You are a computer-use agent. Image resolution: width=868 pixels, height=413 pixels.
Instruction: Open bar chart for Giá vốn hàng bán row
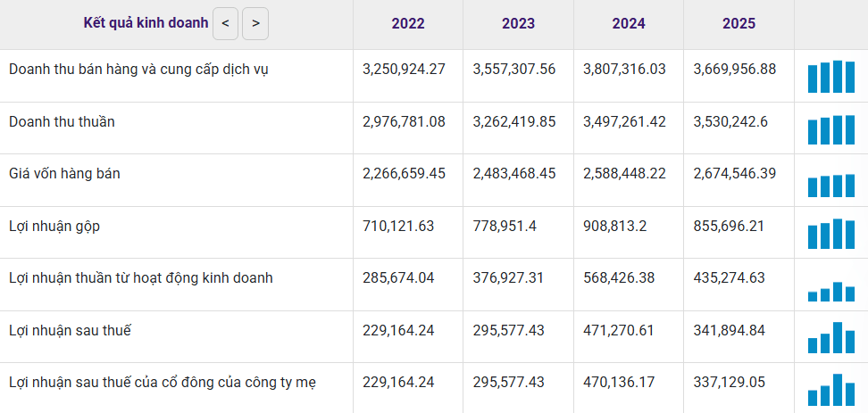[830, 186]
